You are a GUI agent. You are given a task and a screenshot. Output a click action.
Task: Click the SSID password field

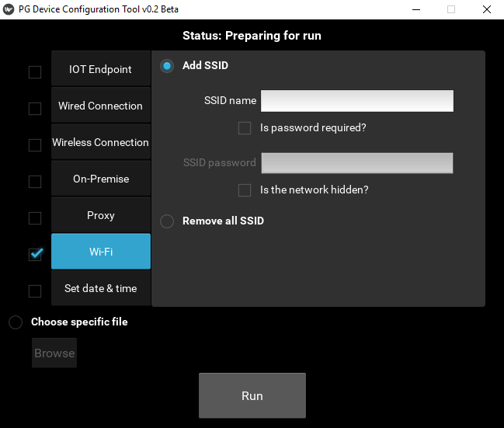356,163
